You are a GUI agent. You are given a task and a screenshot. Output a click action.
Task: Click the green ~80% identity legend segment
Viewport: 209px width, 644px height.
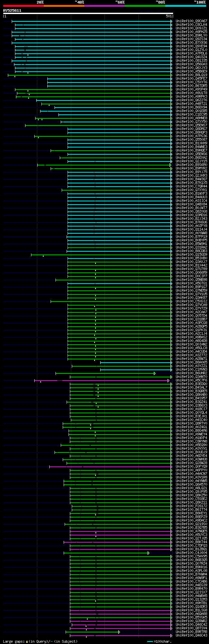pyautogui.click(x=145, y=6)
